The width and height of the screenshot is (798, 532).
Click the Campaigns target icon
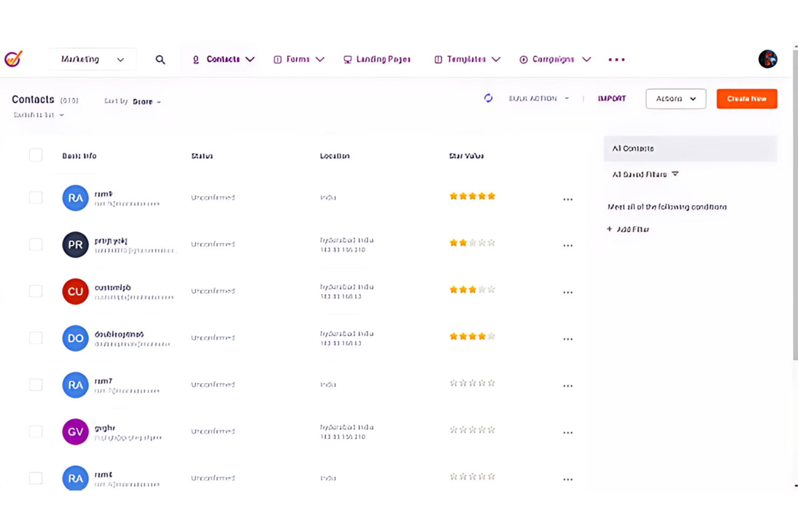coord(524,59)
